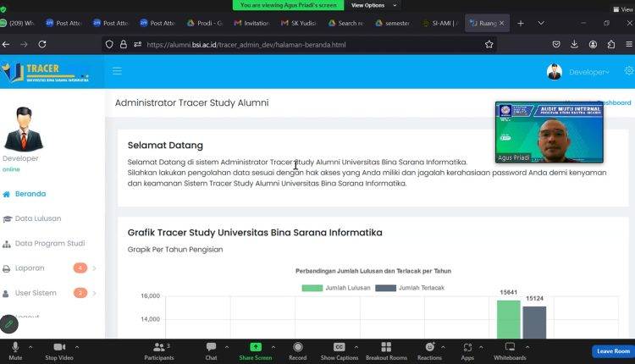Toggle Jumlah Terlacak legend series in chart
The width and height of the screenshot is (635, 364).
[410, 288]
